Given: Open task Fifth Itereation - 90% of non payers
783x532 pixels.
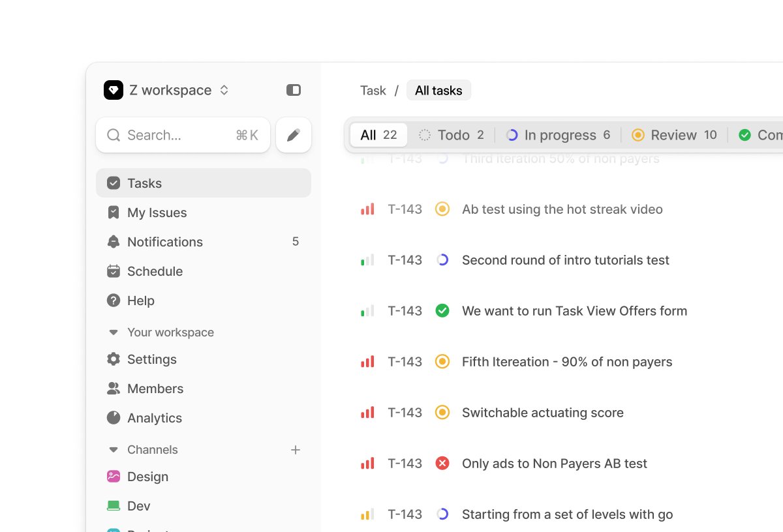Looking at the screenshot, I should coord(567,362).
